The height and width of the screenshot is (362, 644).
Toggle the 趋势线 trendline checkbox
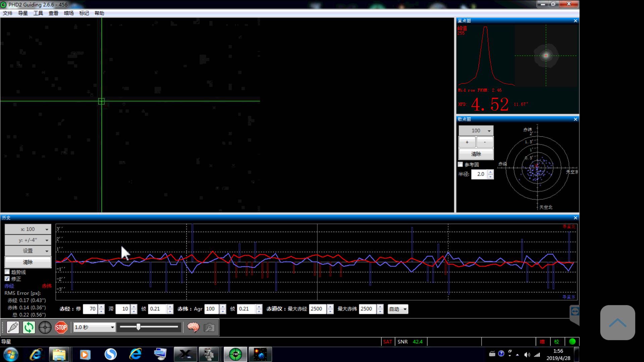pos(7,272)
